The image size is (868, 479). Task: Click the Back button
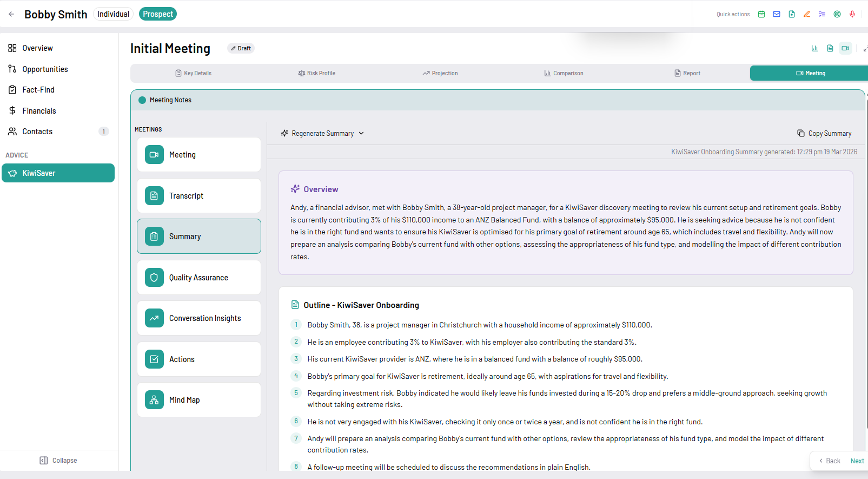pyautogui.click(x=830, y=461)
